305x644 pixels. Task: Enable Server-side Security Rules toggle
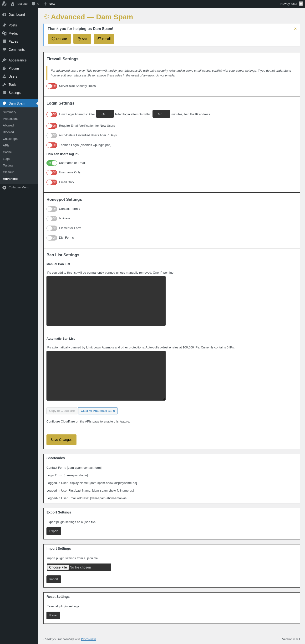tap(52, 86)
